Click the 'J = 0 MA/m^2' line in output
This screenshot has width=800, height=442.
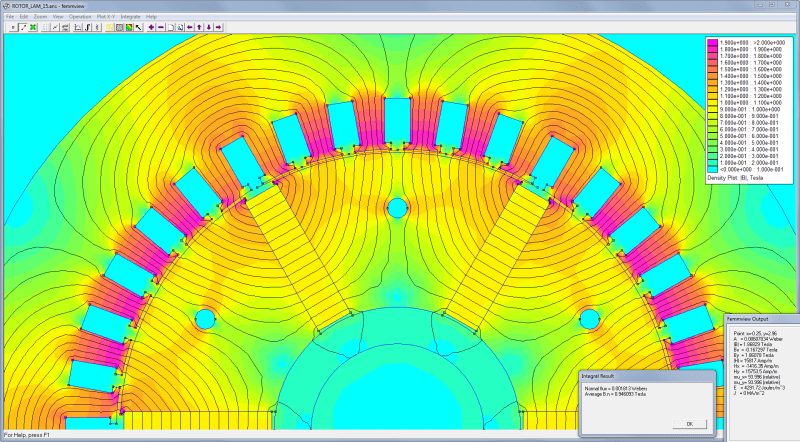(749, 394)
